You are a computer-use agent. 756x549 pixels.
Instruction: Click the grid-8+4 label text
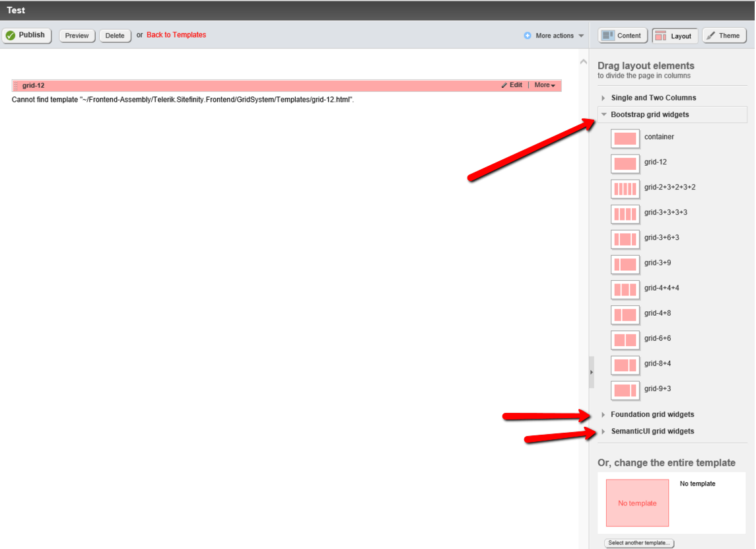click(657, 364)
